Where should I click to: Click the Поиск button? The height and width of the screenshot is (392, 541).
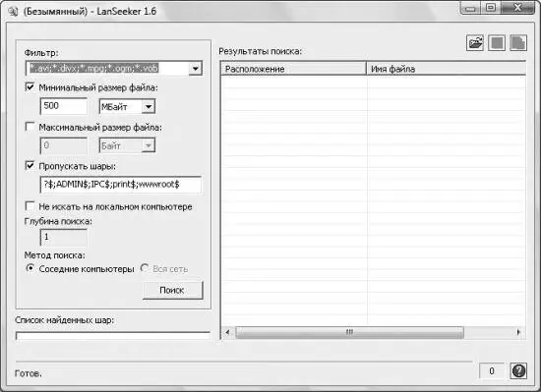pyautogui.click(x=172, y=290)
